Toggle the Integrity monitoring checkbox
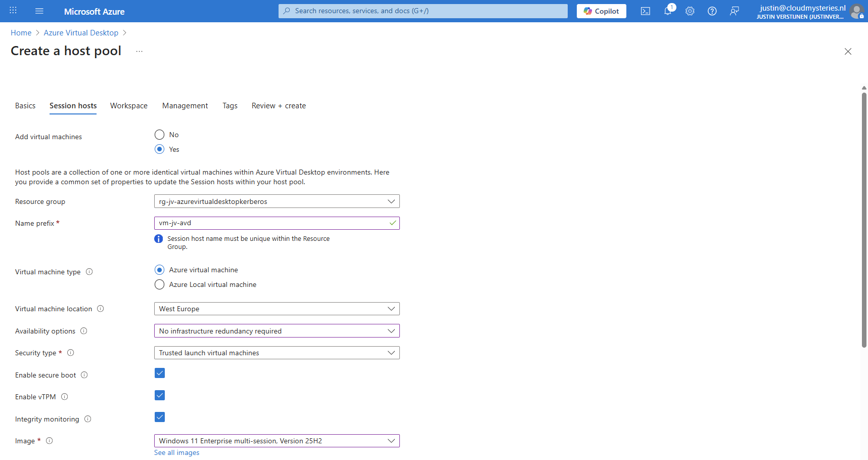868x460 pixels. click(160, 417)
